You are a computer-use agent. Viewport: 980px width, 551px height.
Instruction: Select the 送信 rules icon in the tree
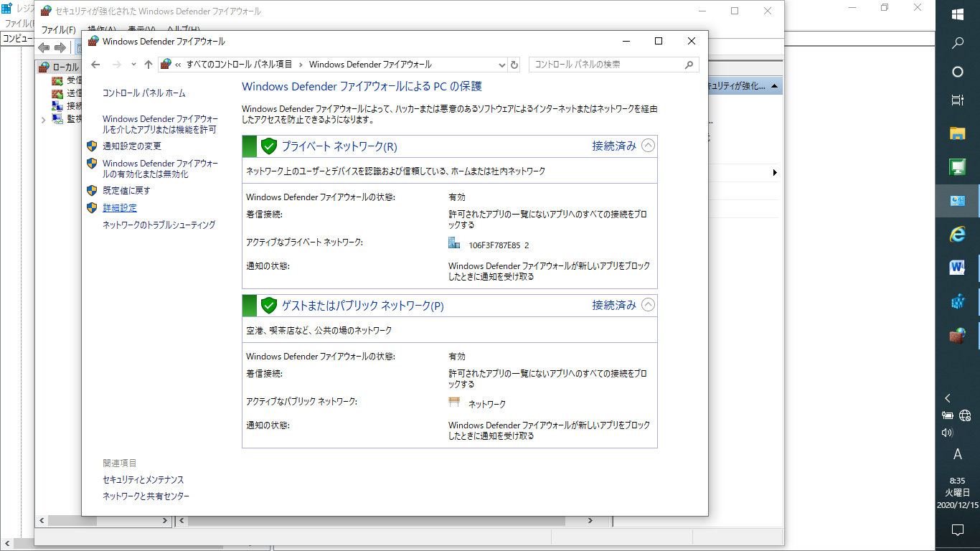pos(57,93)
